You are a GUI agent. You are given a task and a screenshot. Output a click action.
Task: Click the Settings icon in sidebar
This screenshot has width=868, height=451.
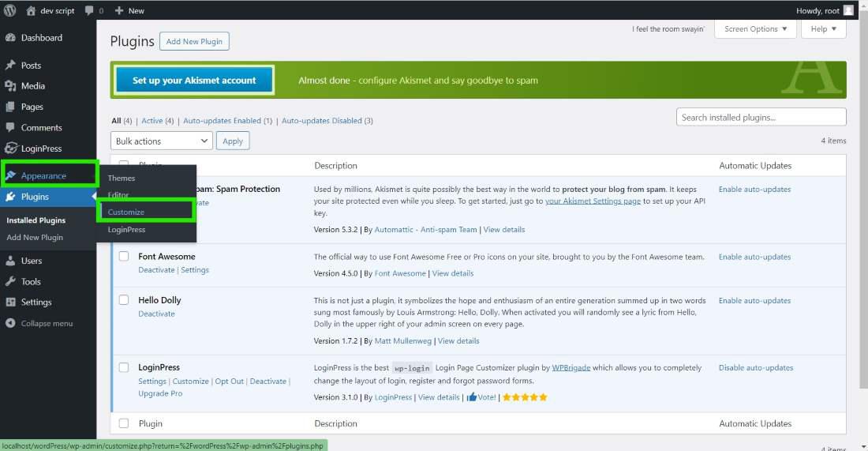click(x=10, y=303)
